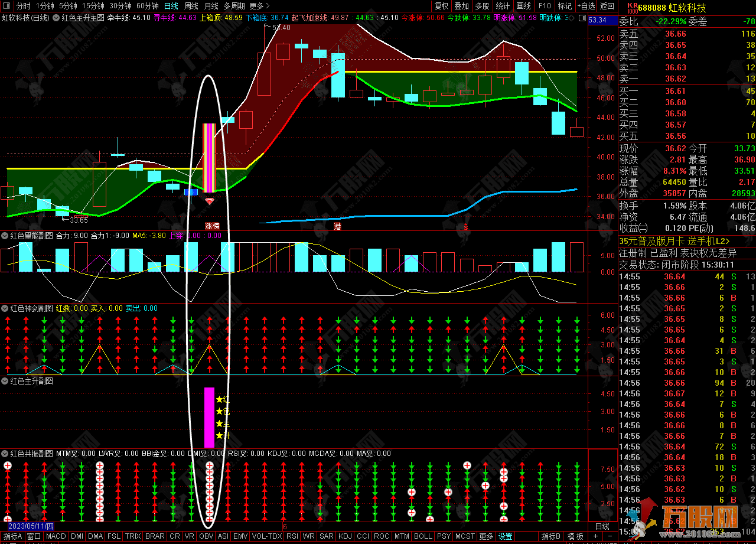Open 设置 in the indicator bar
This screenshot has height=544, width=756.
505,536
